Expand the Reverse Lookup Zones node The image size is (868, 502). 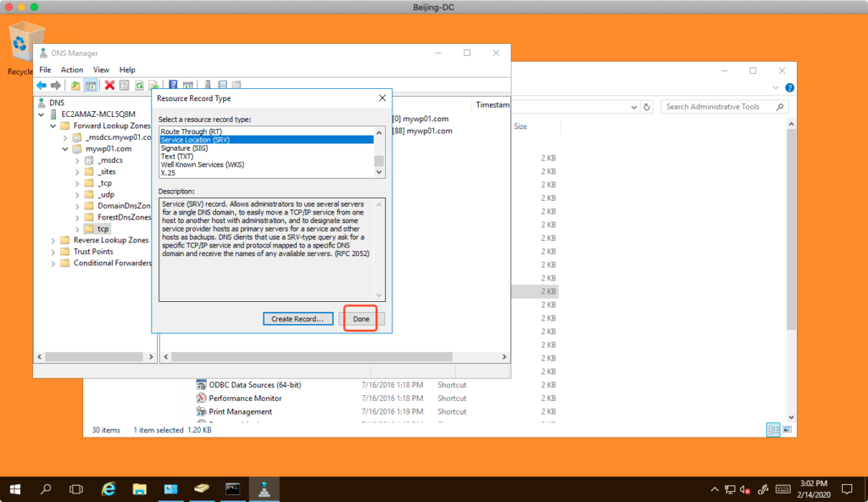click(53, 240)
